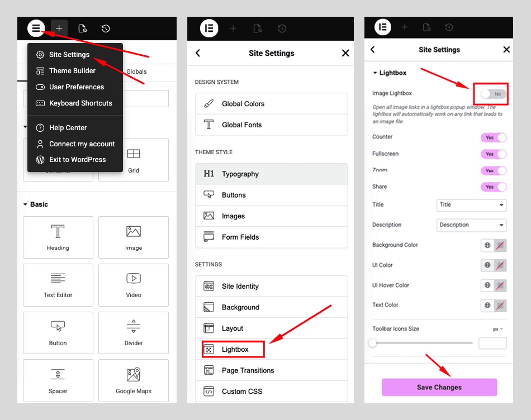Image resolution: width=531 pixels, height=420 pixels.
Task: Select the Video widget icon
Action: (x=134, y=278)
